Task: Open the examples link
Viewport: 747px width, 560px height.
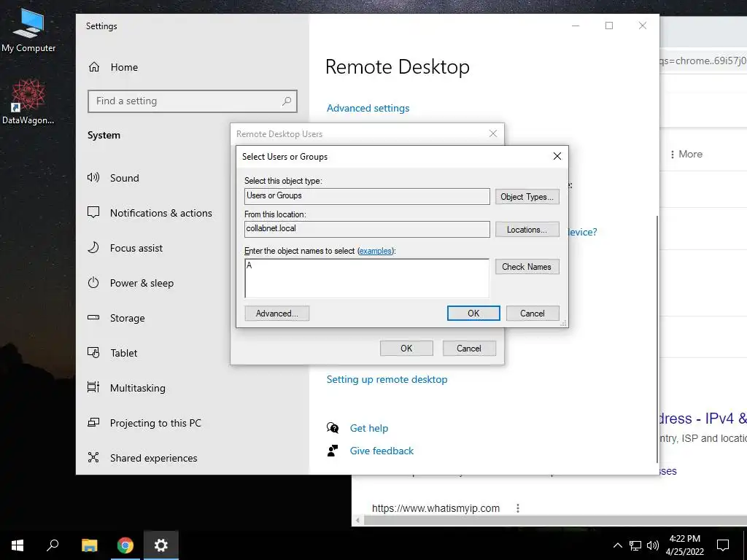Action: [376, 251]
